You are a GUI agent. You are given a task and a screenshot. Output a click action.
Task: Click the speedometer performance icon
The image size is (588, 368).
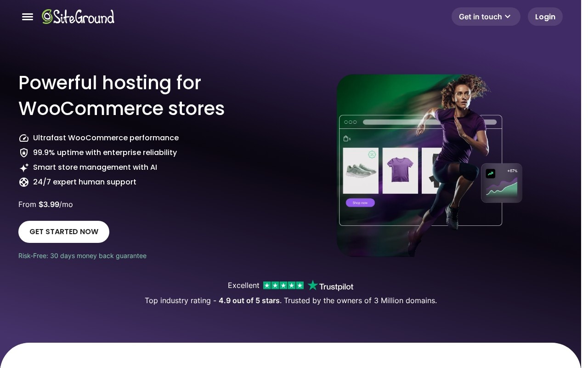[24, 138]
